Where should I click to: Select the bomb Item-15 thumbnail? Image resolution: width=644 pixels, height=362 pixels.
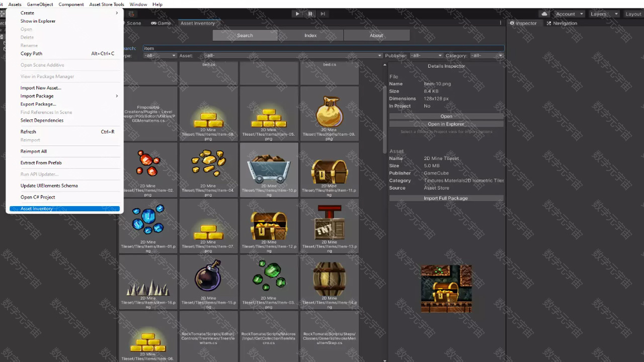208,282
